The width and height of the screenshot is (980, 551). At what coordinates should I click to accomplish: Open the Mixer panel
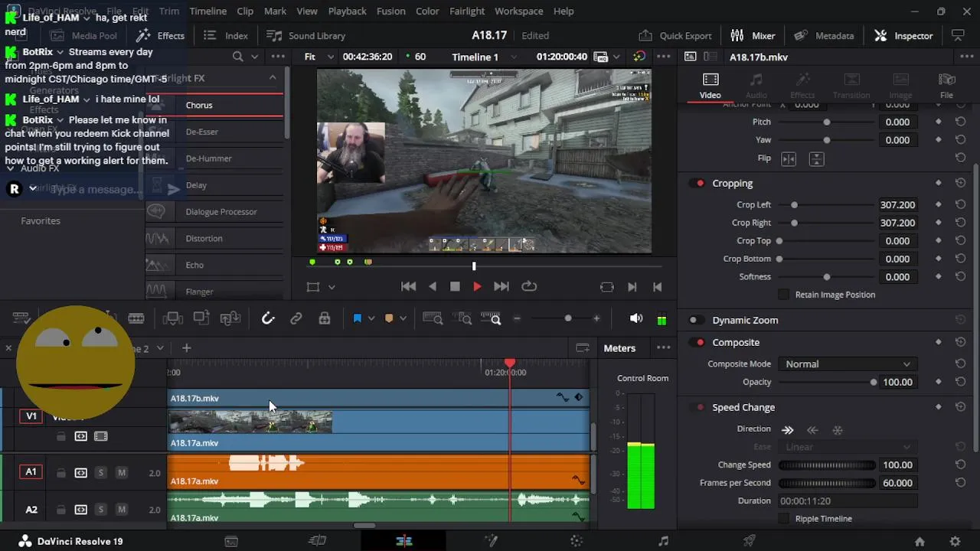point(753,35)
